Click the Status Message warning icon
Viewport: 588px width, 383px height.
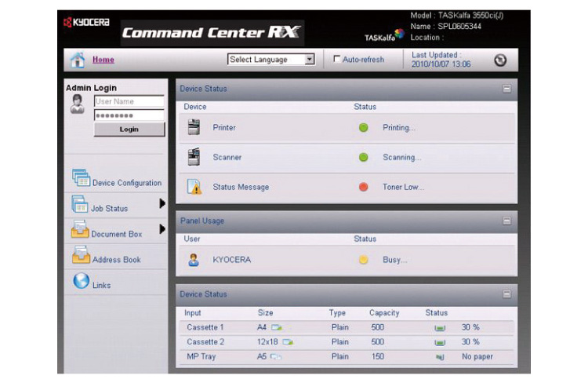point(194,187)
